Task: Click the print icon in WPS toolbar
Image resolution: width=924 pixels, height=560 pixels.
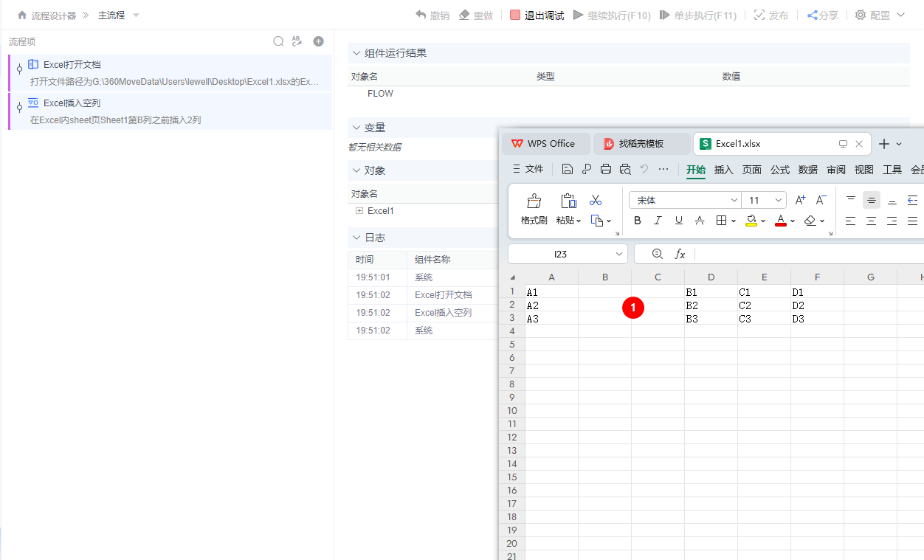Action: (x=605, y=168)
